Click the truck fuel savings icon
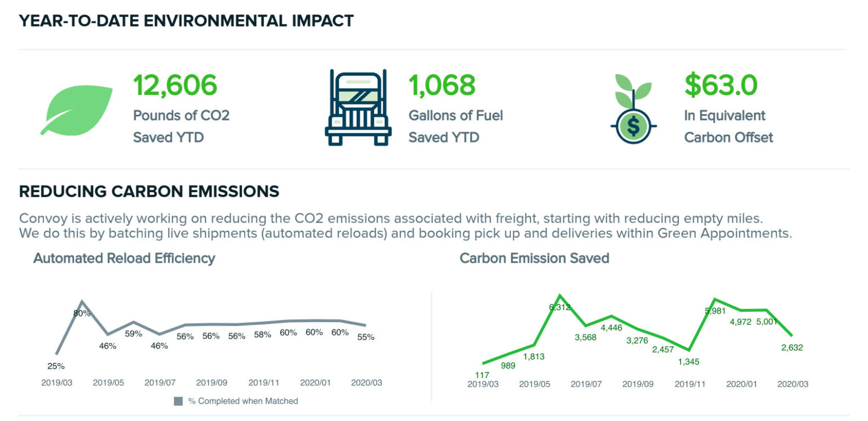This screenshot has width=868, height=421. pos(358,108)
